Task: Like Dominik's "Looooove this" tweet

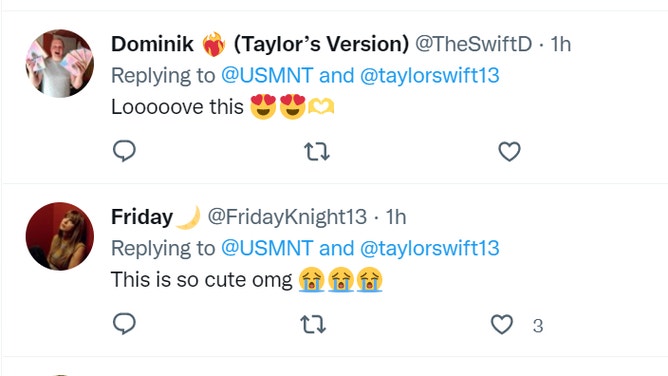Action: (x=510, y=151)
